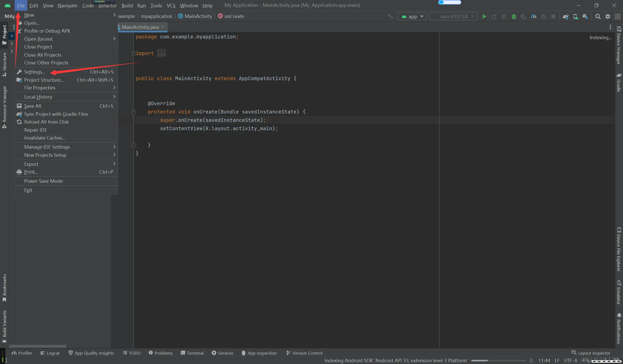Choose Settings... from the File menu

click(66, 72)
